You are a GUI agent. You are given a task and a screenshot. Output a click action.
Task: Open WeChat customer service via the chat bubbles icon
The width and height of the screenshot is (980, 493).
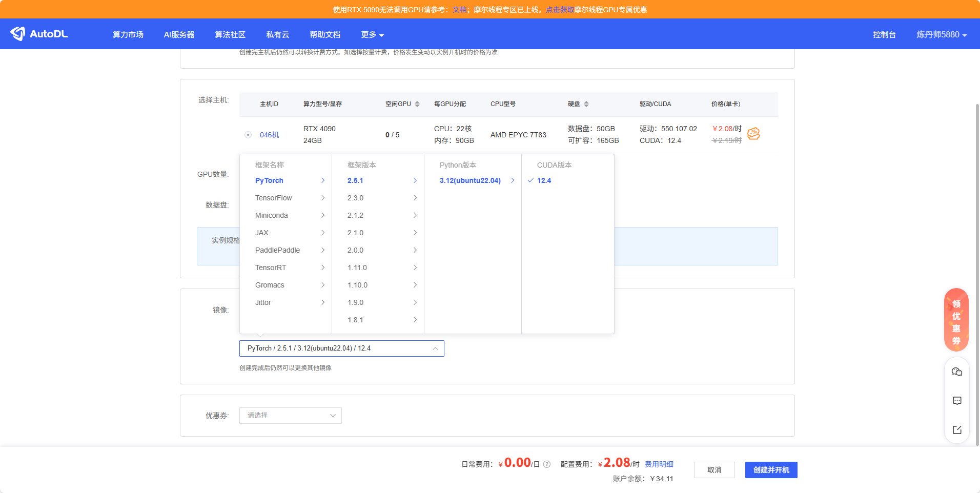[956, 372]
